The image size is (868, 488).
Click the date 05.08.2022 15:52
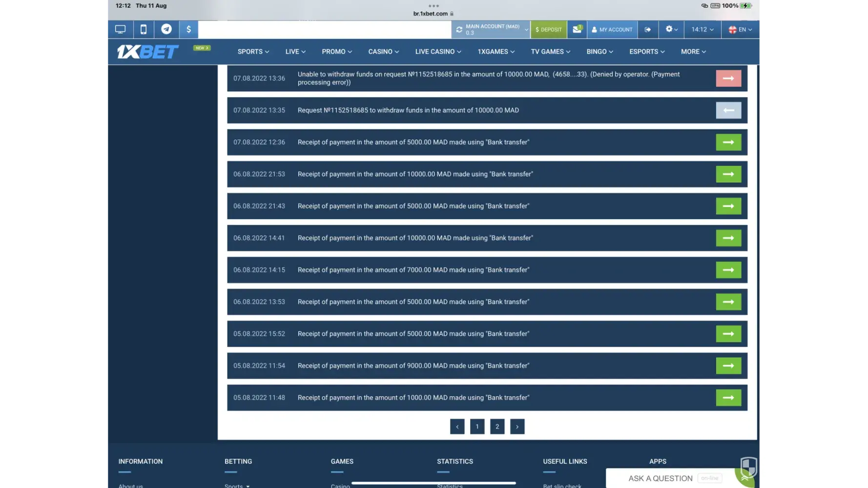pos(259,334)
